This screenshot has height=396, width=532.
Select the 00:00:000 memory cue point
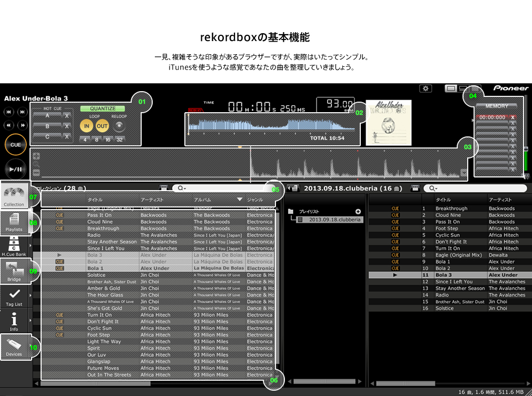(x=492, y=117)
